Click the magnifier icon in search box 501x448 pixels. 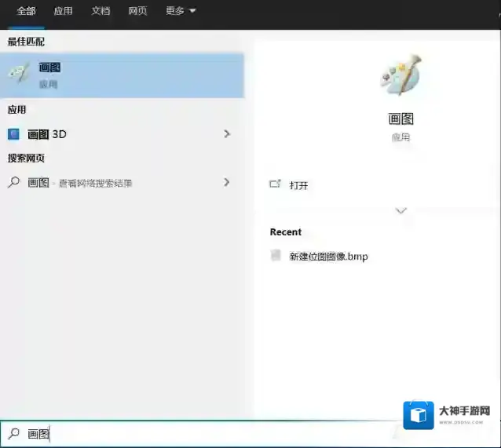[x=13, y=434]
